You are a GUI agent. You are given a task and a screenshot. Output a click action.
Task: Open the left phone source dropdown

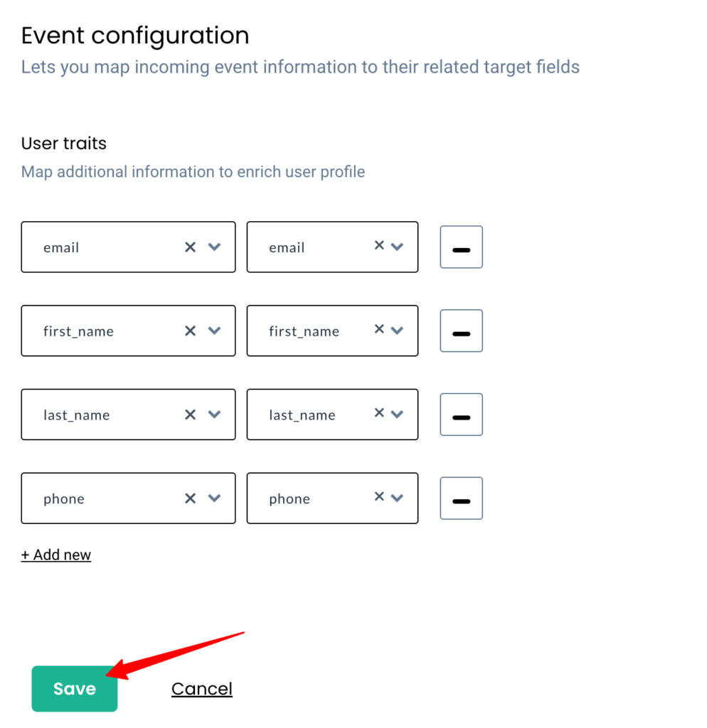[x=214, y=498]
